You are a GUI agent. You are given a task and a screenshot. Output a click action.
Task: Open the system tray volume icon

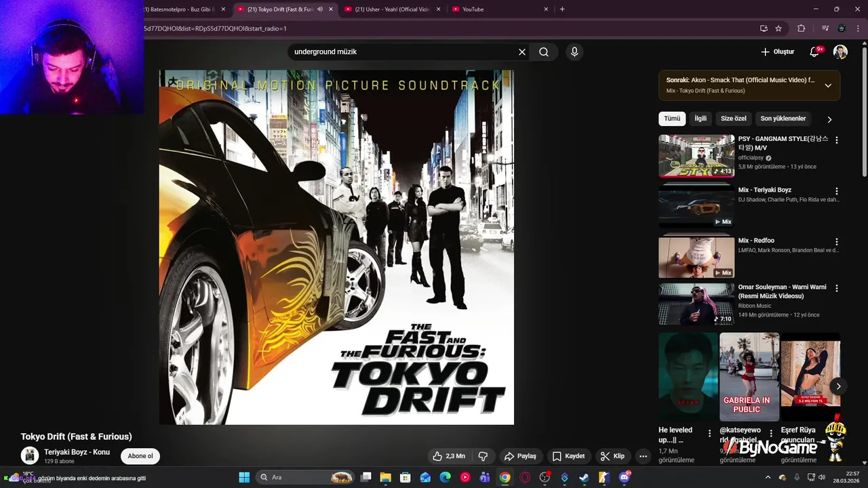pos(821,477)
